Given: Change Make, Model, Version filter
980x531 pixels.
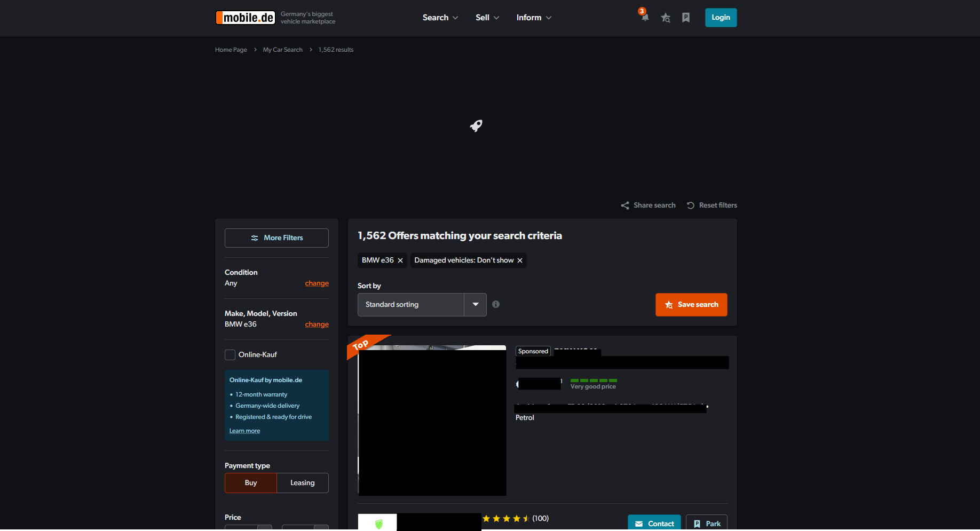Looking at the screenshot, I should click(317, 324).
